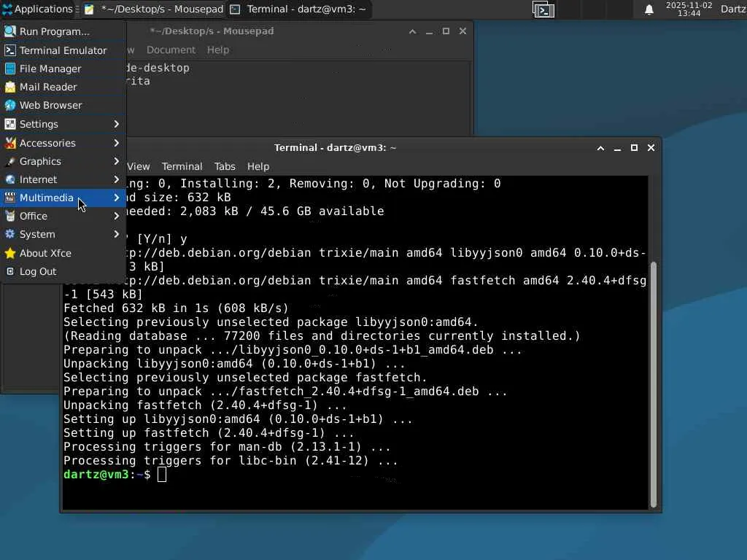Open the Help menu in Terminal window
The height and width of the screenshot is (560, 747).
(258, 167)
